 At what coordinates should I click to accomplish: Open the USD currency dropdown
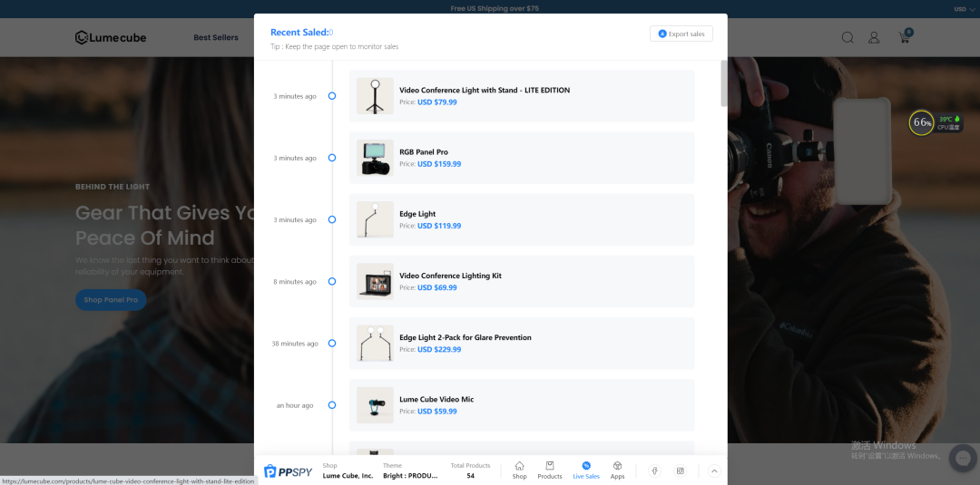[x=963, y=9]
